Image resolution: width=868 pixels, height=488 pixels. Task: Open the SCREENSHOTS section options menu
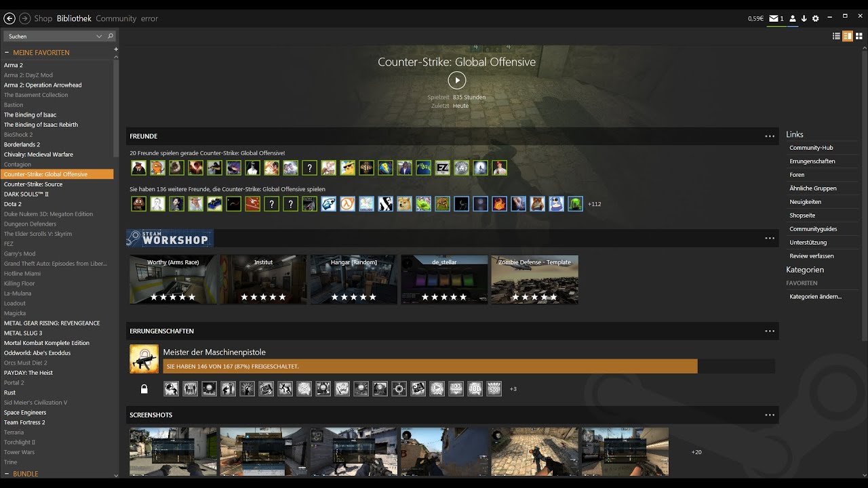point(770,415)
